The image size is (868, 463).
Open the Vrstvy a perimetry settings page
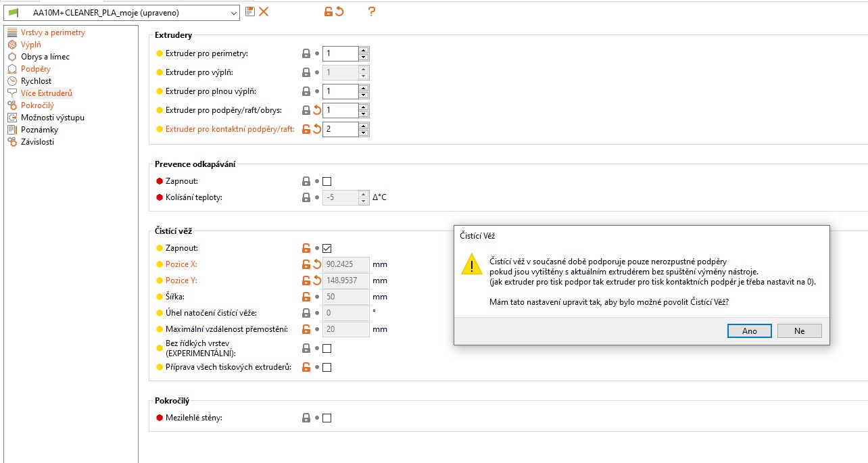(x=53, y=32)
